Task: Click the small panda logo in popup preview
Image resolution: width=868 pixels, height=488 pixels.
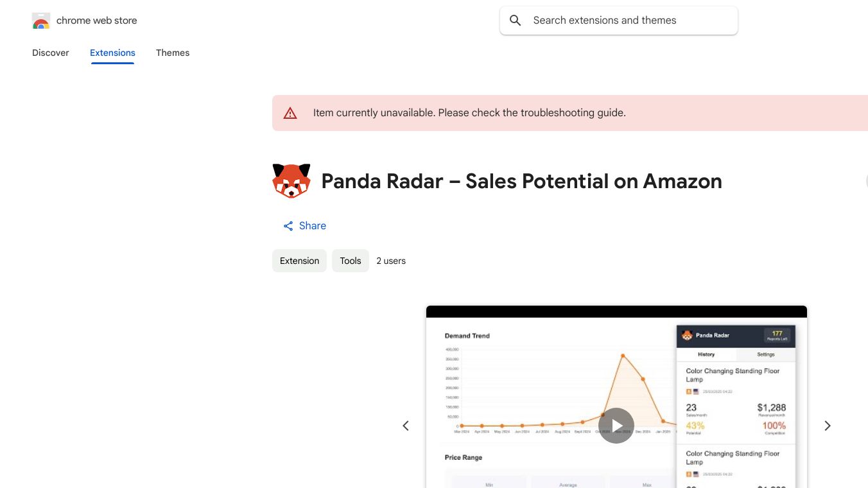Action: 687,335
